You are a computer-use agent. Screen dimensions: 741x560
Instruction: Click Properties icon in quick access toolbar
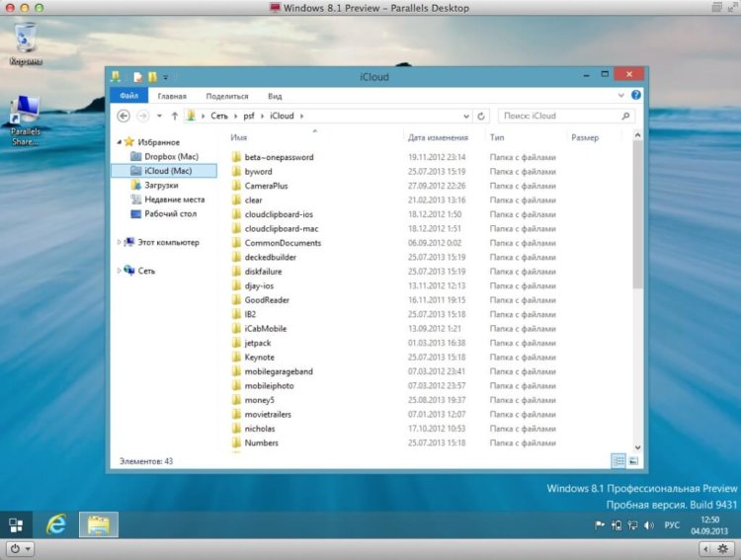137,77
